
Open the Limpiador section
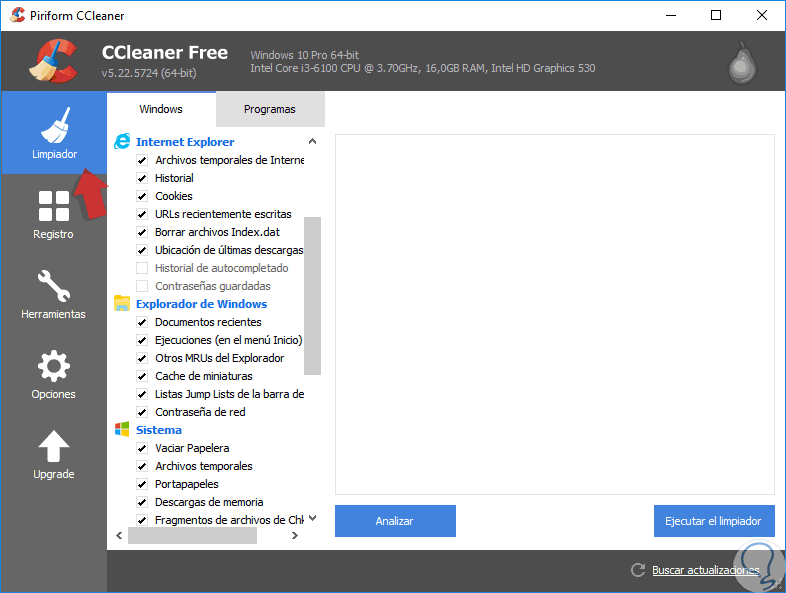point(54,133)
